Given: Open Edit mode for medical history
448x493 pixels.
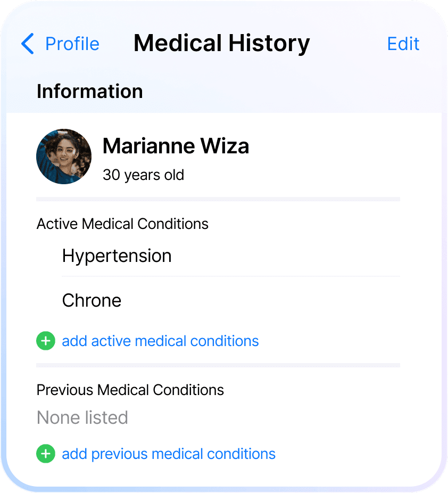Looking at the screenshot, I should 403,43.
